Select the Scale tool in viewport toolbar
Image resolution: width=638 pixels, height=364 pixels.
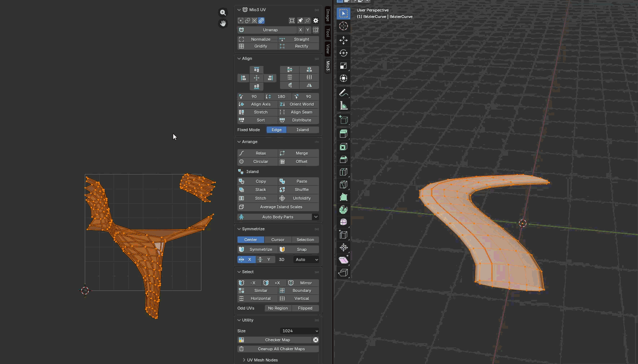point(343,66)
